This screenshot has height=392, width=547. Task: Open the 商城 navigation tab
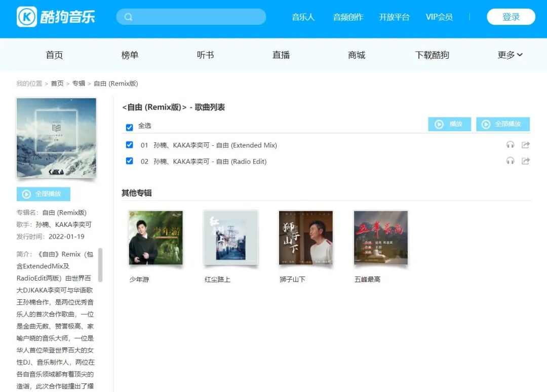click(x=357, y=55)
